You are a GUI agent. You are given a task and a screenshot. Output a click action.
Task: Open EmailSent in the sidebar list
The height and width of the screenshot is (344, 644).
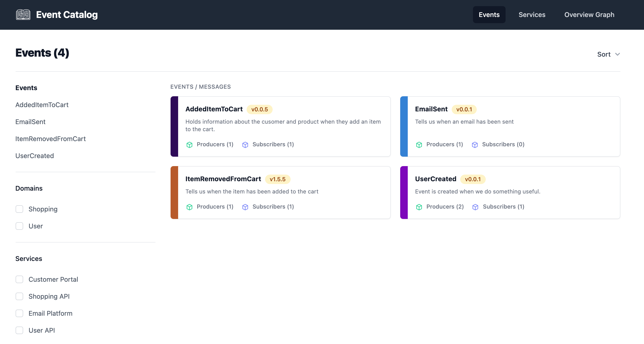30,122
